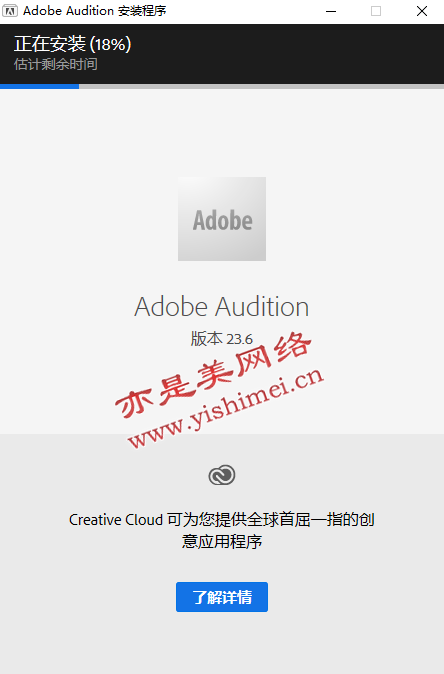Close the Adobe Audition installer window
444x674 pixels.
(422, 11)
